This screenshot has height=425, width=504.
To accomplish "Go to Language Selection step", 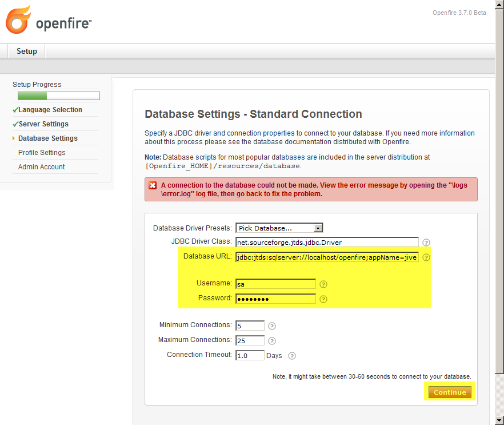I will [50, 110].
